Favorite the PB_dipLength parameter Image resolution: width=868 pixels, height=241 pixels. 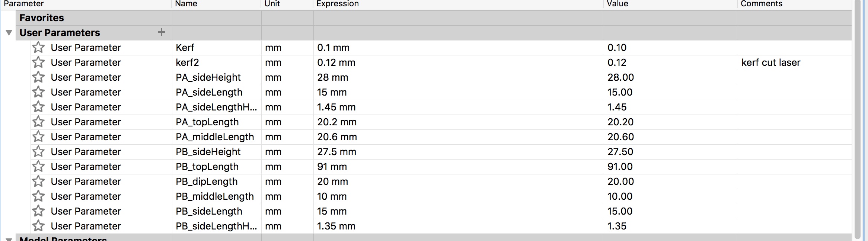pyautogui.click(x=38, y=181)
